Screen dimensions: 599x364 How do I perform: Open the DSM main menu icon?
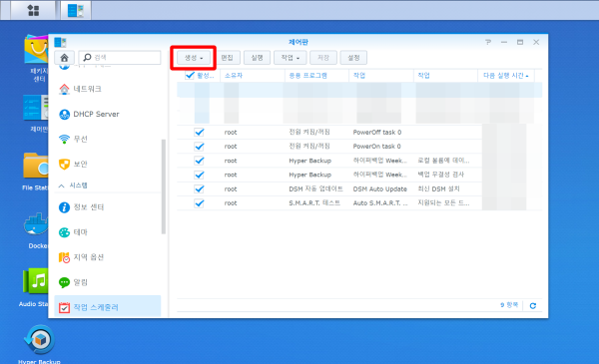[33, 10]
